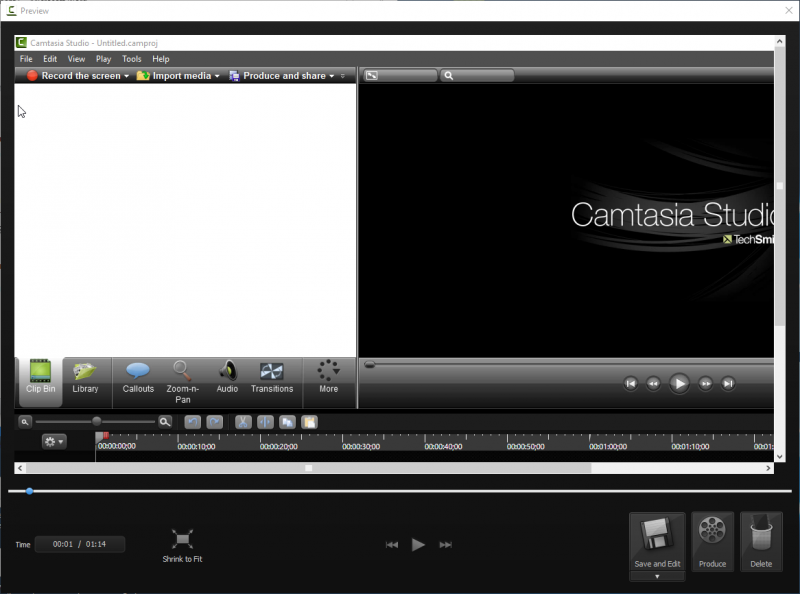
Task: Click Record the screen button
Action: point(74,76)
